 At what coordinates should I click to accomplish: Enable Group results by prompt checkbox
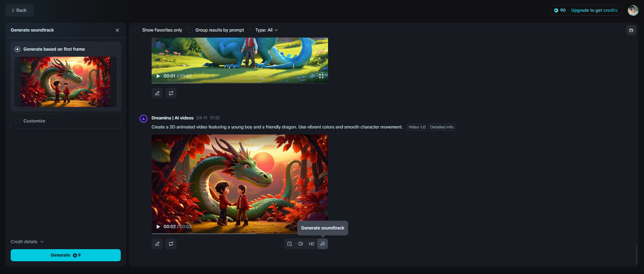(x=190, y=30)
